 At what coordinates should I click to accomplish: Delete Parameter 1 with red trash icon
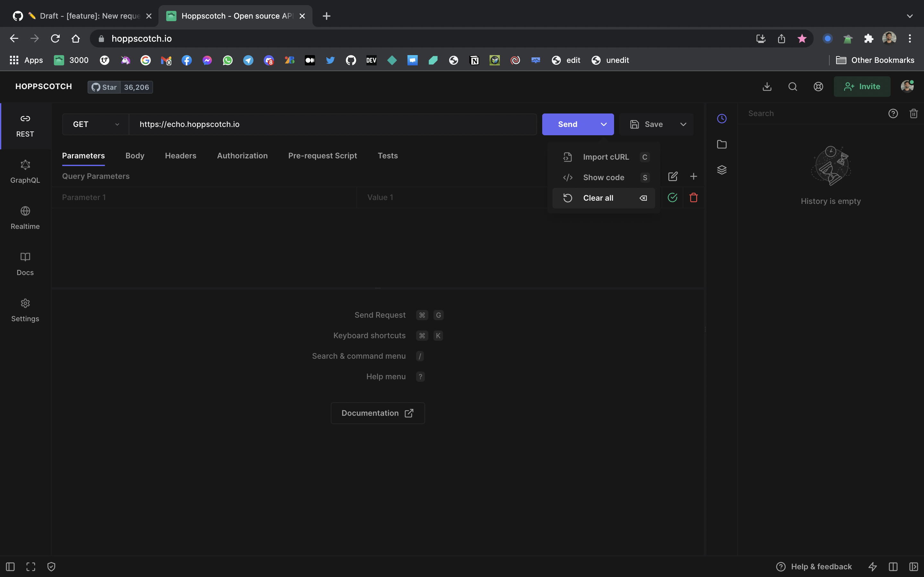tap(694, 197)
